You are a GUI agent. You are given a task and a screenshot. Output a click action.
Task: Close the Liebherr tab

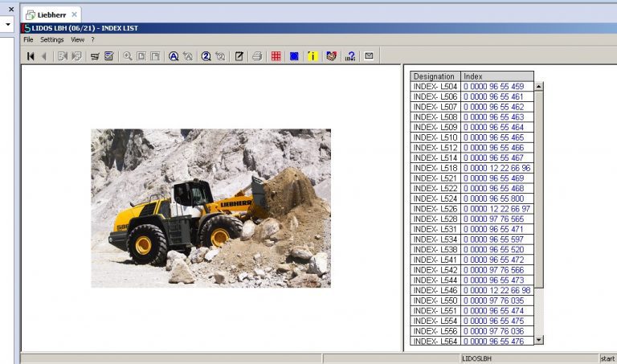(x=75, y=14)
